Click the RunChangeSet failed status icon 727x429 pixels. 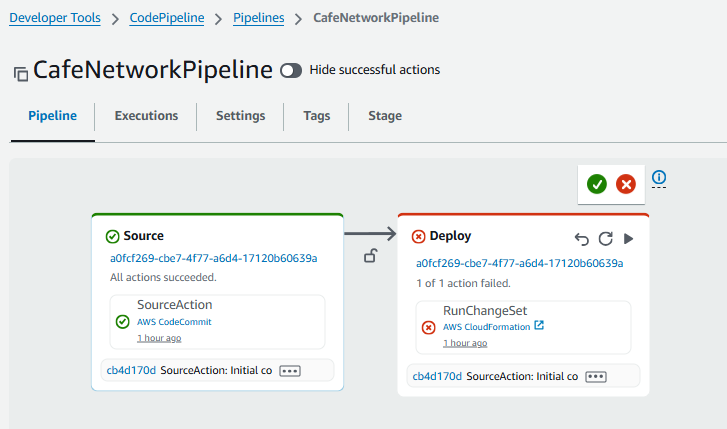pyautogui.click(x=428, y=327)
